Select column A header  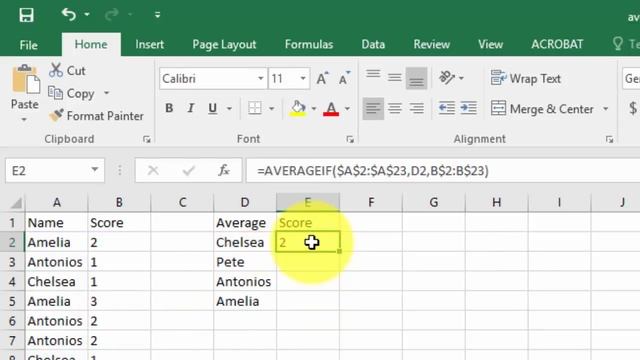point(57,202)
